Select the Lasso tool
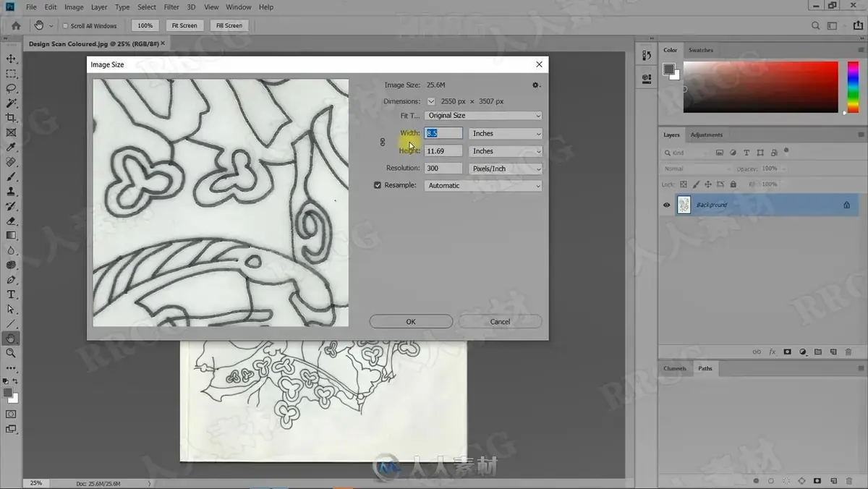Screen dimensions: 868x489 pyautogui.click(x=11, y=88)
